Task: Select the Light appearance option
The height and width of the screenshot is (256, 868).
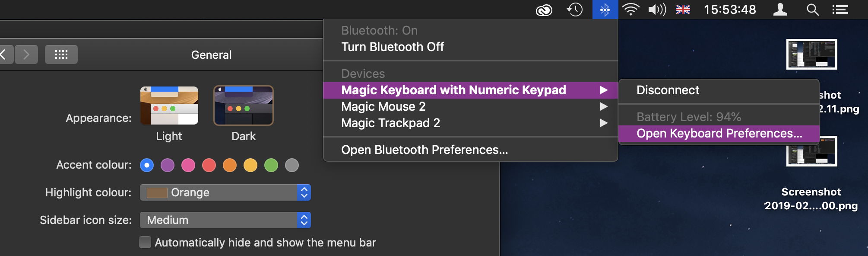Action: 169,106
